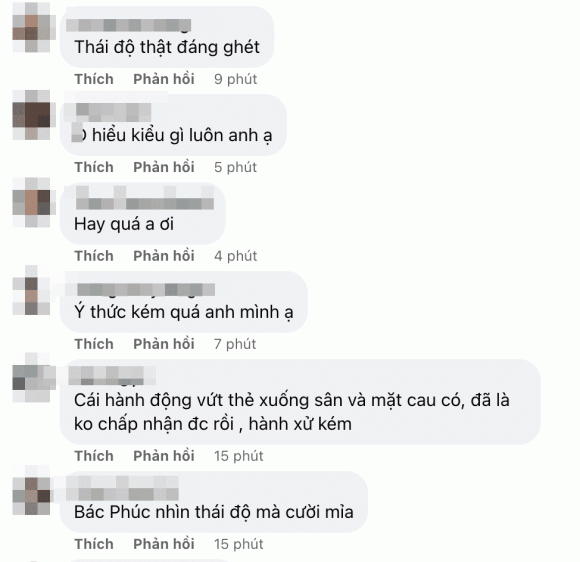Open avatar of "Cái hành động vứt thẻ" commenter
580x562 pixels.
(32, 378)
